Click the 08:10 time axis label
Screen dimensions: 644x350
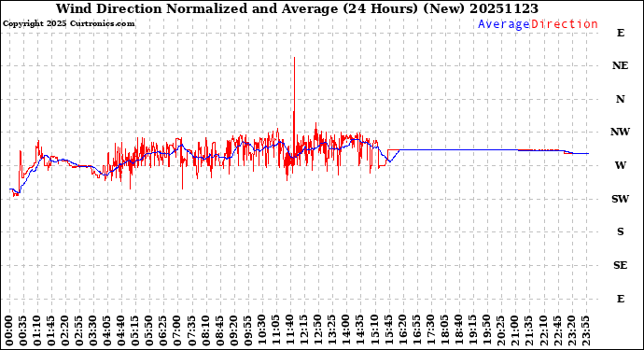click(205, 330)
